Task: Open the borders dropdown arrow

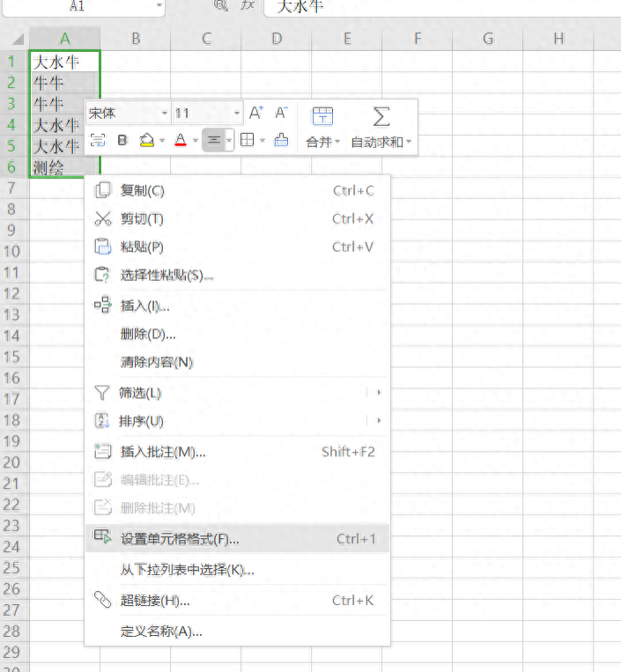Action: point(262,141)
